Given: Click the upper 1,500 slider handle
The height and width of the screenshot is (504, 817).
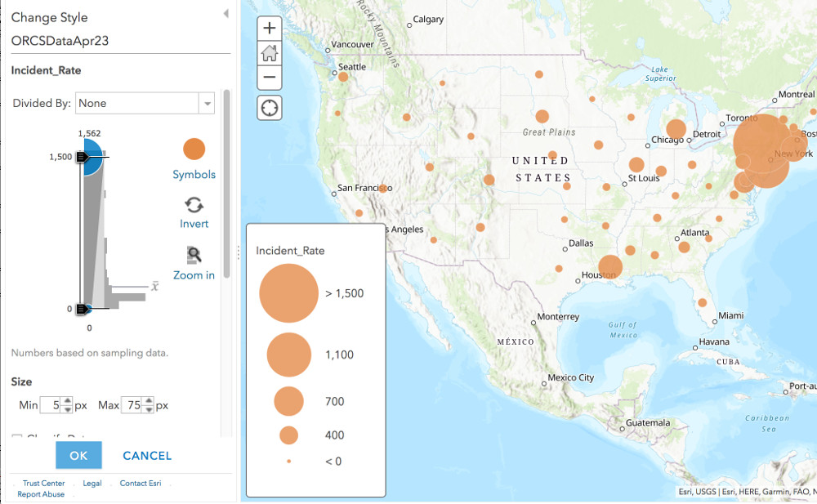Looking at the screenshot, I should [x=83, y=157].
